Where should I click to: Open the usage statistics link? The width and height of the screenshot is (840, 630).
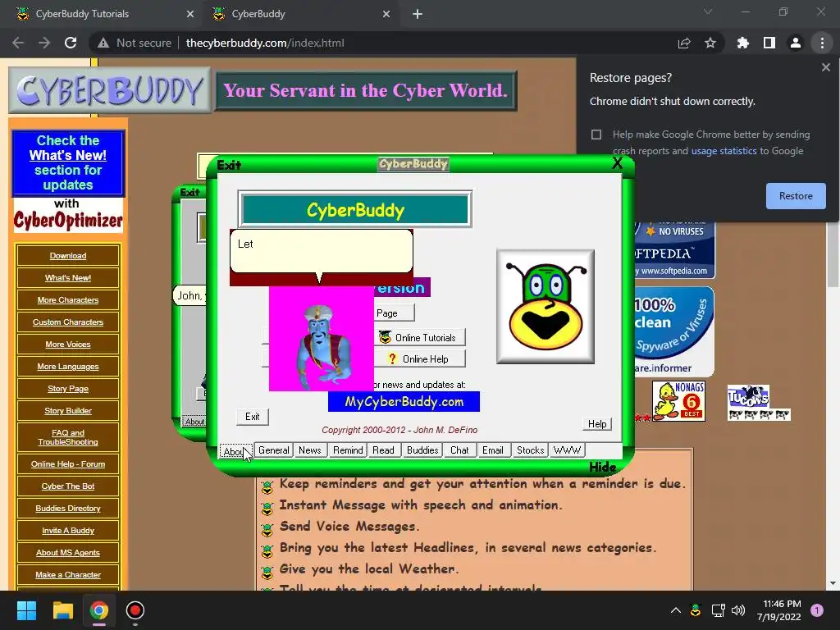[x=724, y=151]
